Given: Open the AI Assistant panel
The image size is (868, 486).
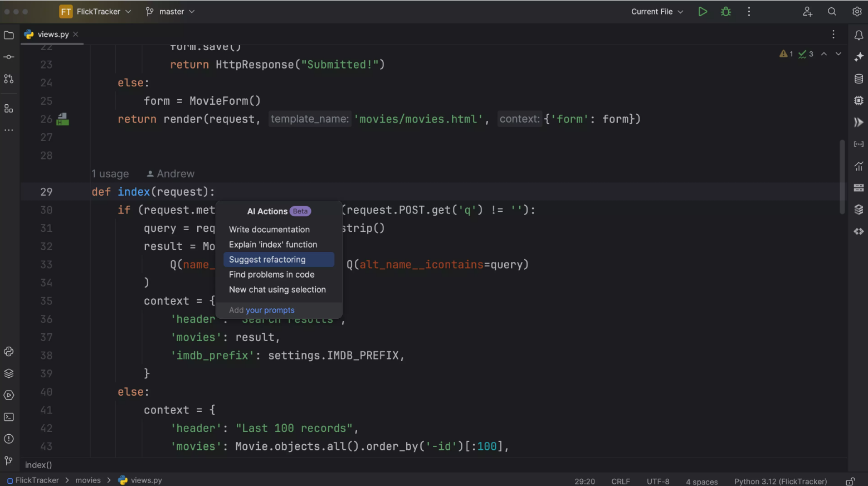Looking at the screenshot, I should [x=858, y=56].
